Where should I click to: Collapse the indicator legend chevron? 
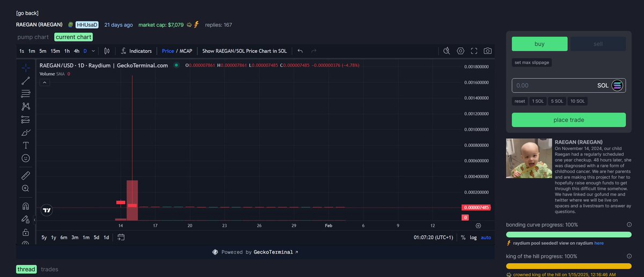[x=45, y=83]
